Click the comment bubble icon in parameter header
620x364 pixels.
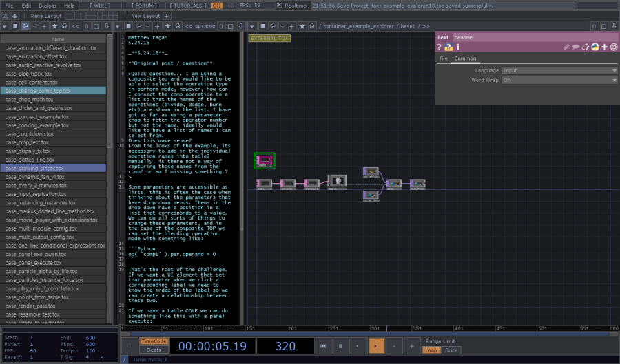coord(576,47)
